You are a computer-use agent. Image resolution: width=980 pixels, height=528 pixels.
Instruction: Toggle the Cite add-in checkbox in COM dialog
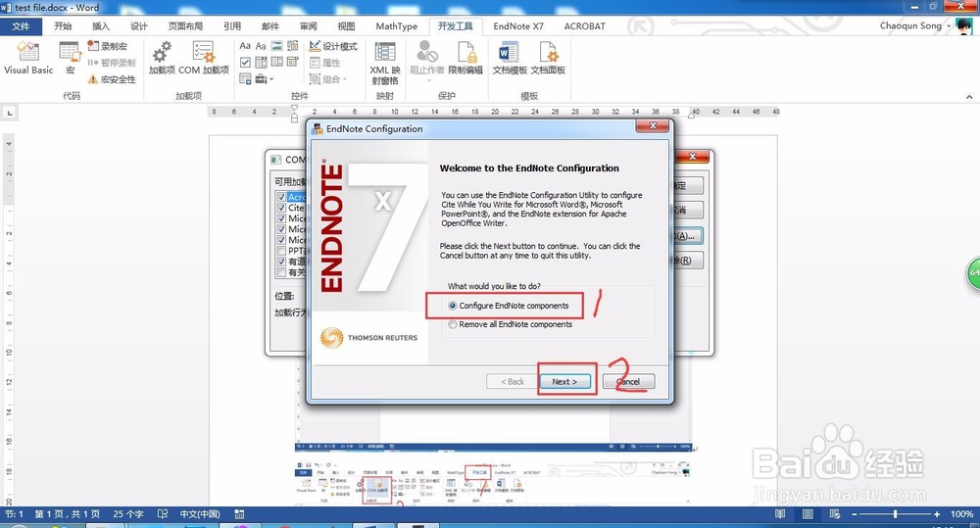pyautogui.click(x=281, y=208)
